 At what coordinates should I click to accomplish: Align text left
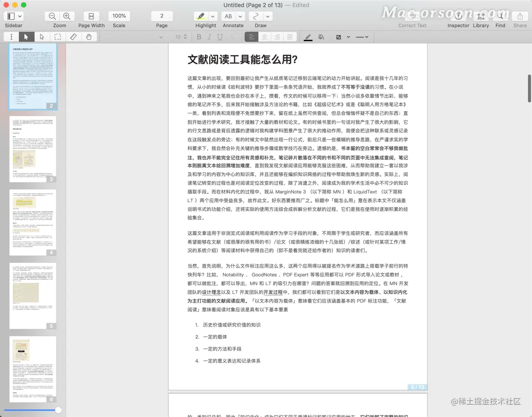coord(251,37)
